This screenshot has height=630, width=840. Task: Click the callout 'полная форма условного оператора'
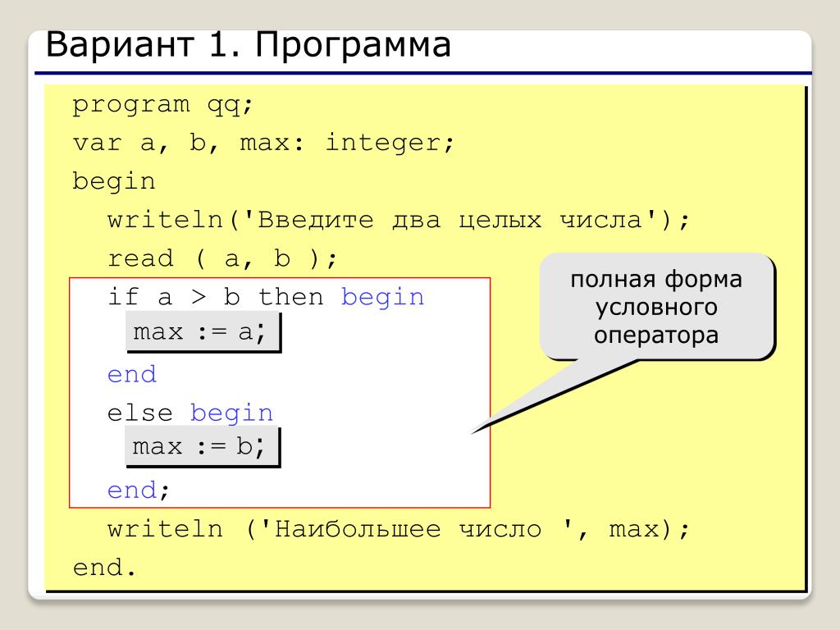[x=656, y=307]
